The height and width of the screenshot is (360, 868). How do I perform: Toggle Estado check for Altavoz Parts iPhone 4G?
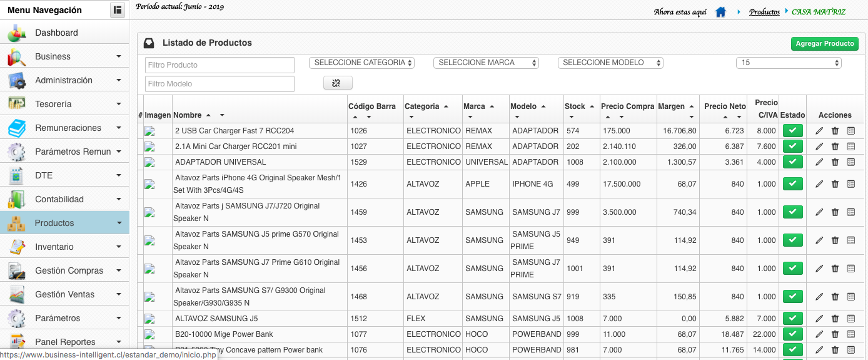pyautogui.click(x=792, y=184)
